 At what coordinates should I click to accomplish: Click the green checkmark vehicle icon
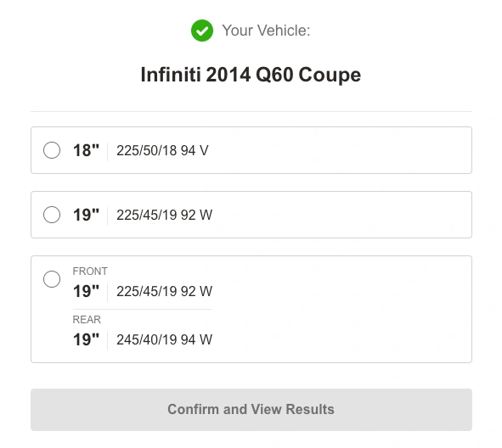202,31
